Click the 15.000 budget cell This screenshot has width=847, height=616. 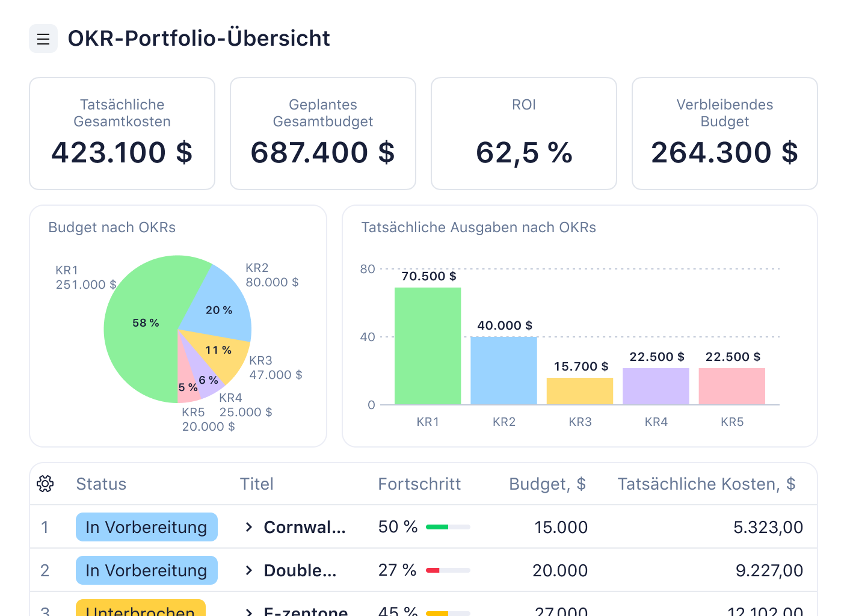coord(561,527)
